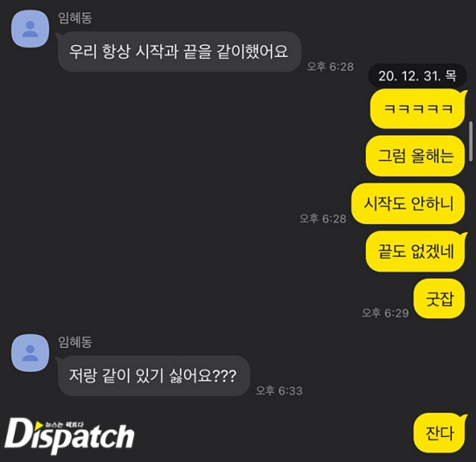Click the chat scrollbar thumb on right edge
This screenshot has height=462, width=476.
471,141
